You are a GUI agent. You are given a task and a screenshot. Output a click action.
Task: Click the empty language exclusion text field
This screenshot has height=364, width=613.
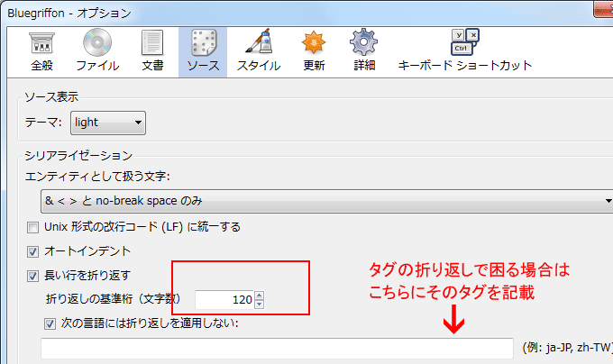(277, 349)
